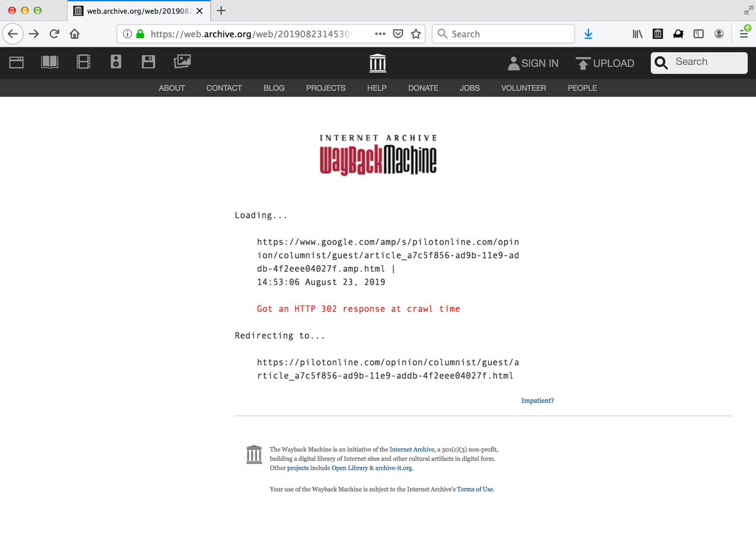
Task: Open the VOLUNTEER menu item
Action: pos(524,88)
